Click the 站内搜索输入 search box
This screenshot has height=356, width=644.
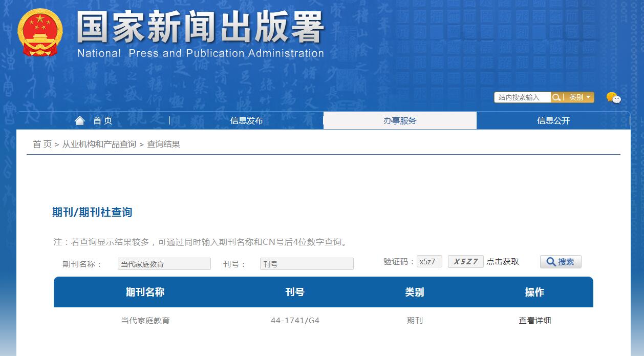tap(522, 97)
